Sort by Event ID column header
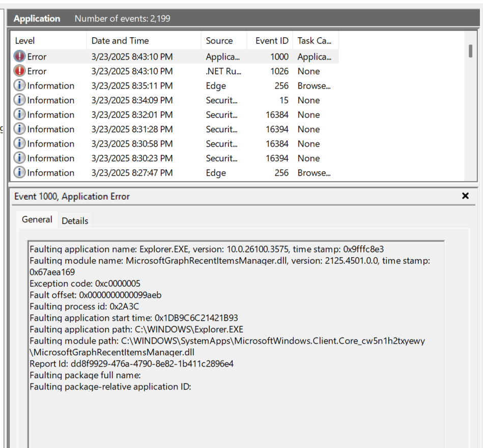Viewport: 483px width, 448px height. pyautogui.click(x=270, y=41)
